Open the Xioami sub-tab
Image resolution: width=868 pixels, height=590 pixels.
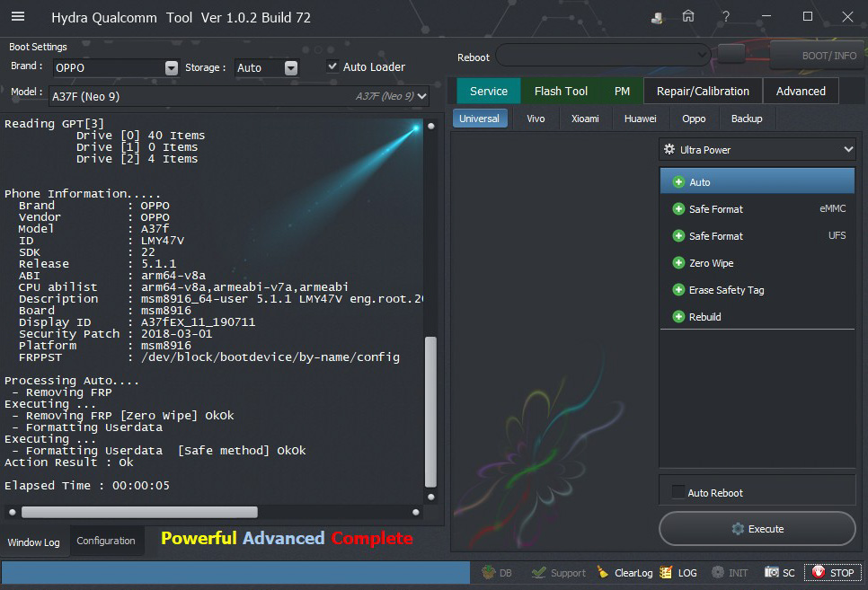tap(585, 119)
